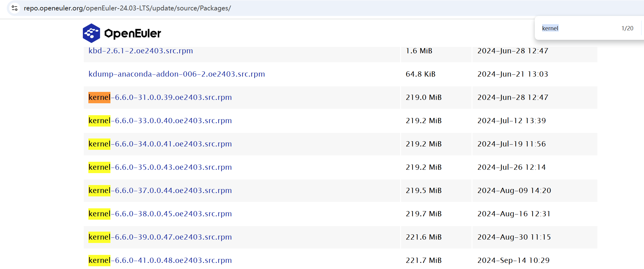644x269 pixels.
Task: Open kbd-2.6.1-2.oe2403.src.rpm link
Action: coord(141,51)
